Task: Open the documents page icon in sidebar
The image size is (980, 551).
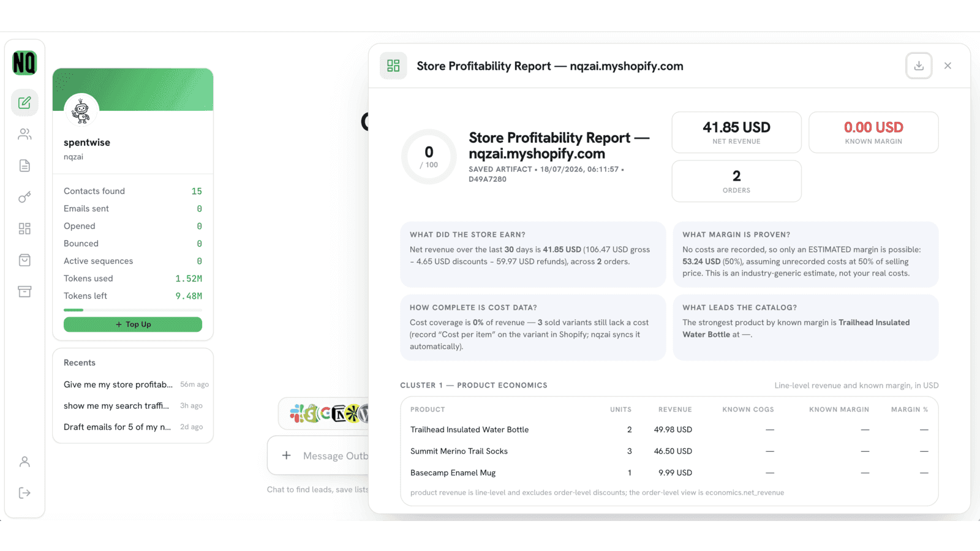Action: [x=24, y=165]
